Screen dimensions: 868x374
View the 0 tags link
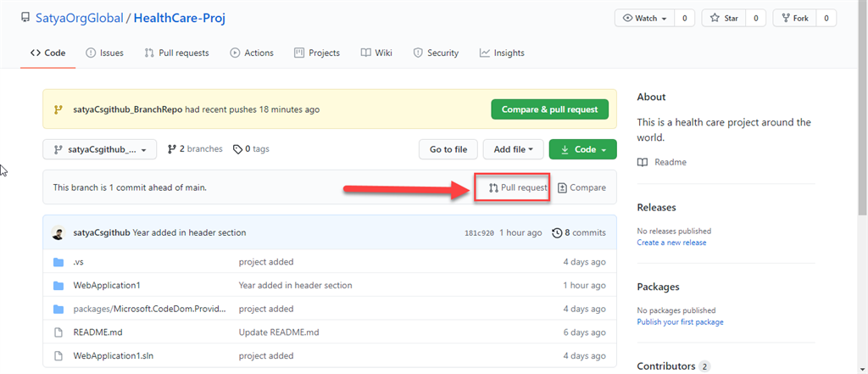click(x=251, y=149)
